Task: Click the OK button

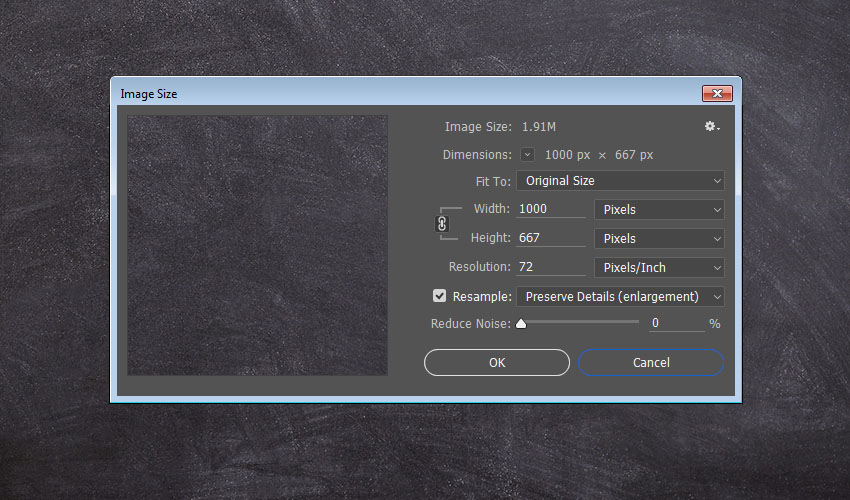Action: click(x=497, y=363)
